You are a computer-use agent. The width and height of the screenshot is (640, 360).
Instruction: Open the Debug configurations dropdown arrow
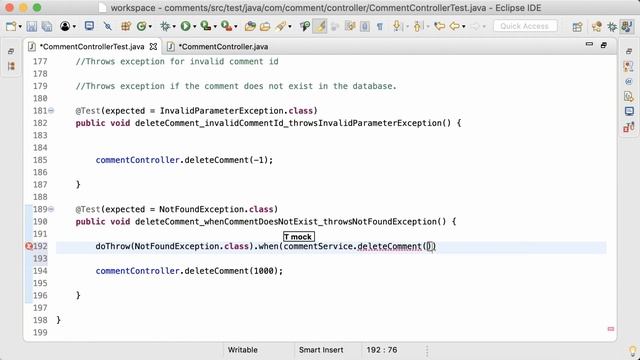click(x=174, y=27)
